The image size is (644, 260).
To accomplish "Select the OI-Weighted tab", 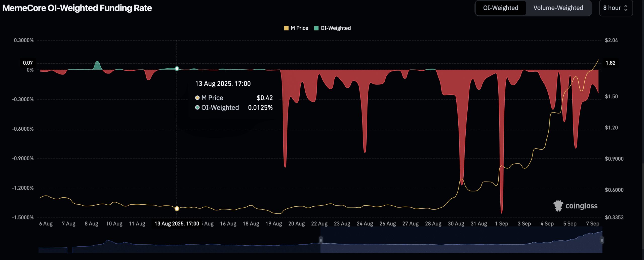I will (500, 8).
